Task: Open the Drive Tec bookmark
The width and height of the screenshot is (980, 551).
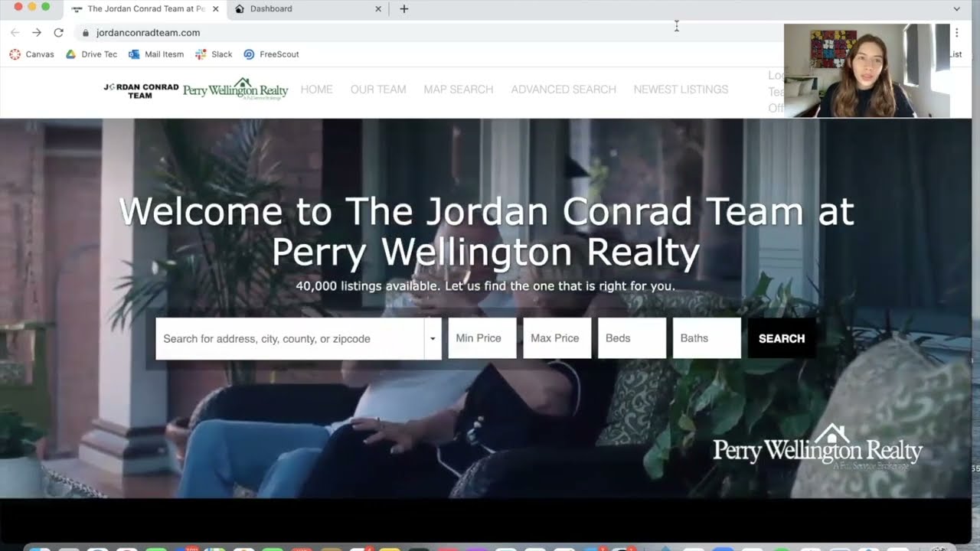Action: (x=91, y=54)
